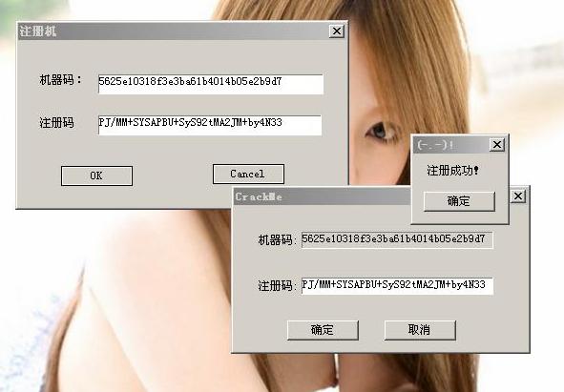
Task: Close the CrackMe window
Action: point(518,196)
